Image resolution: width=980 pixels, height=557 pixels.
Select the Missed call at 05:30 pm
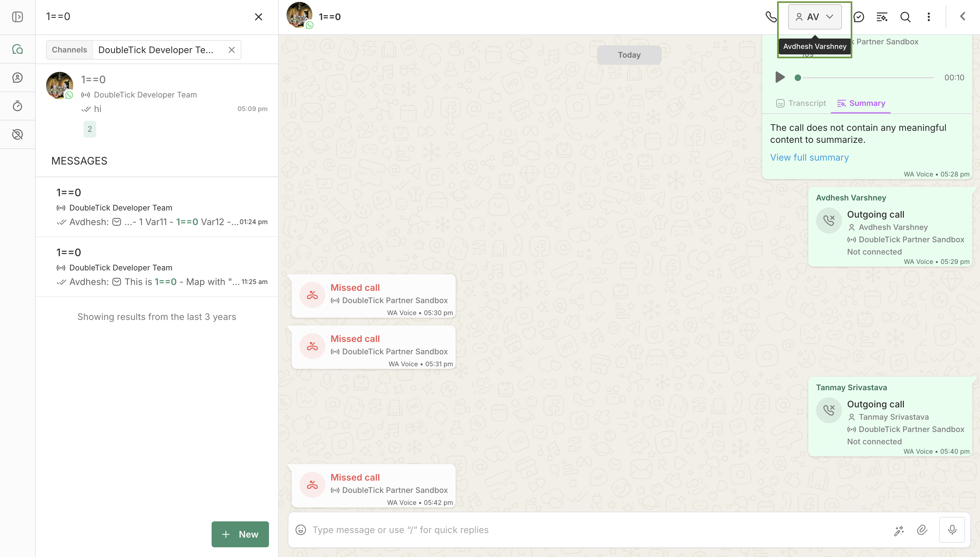(x=373, y=296)
